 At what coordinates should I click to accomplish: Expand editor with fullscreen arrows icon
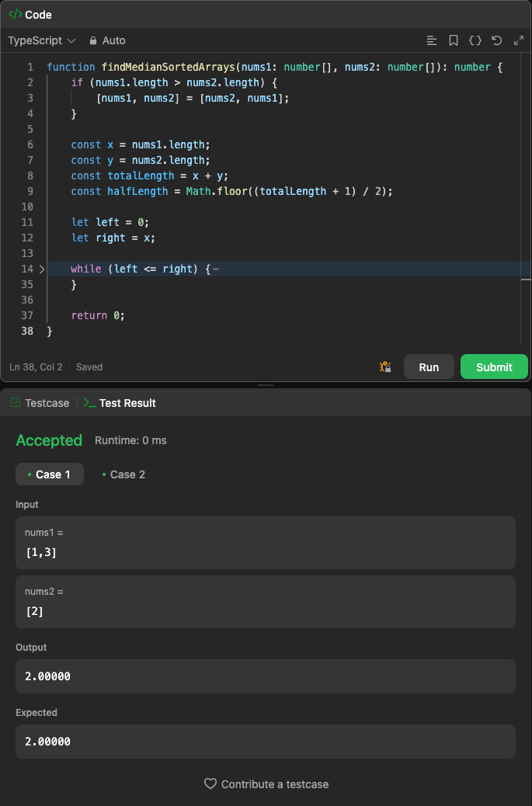519,40
